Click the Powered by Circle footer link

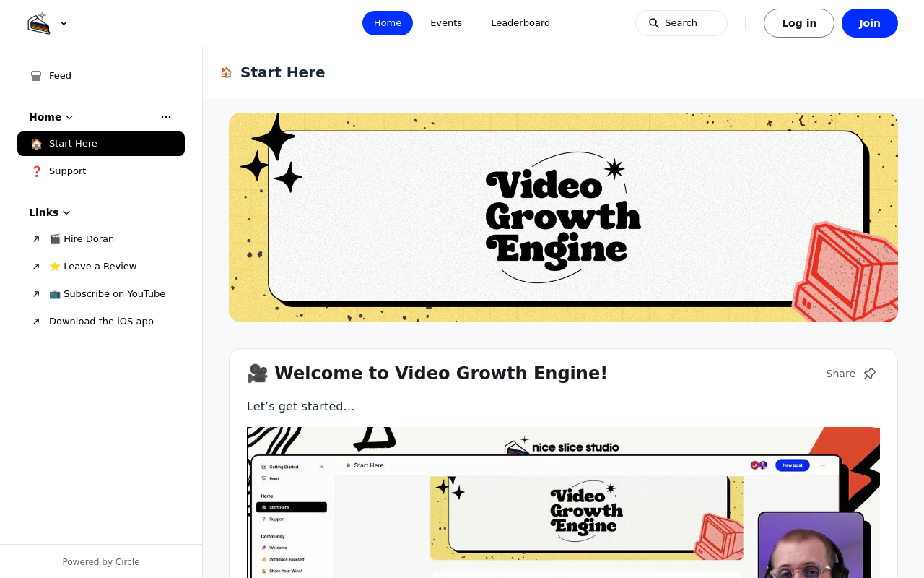pos(101,562)
